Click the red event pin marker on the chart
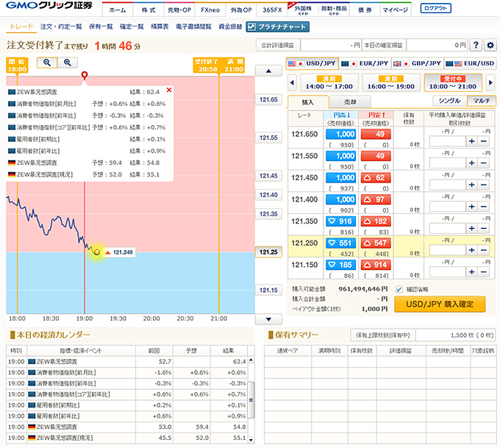This screenshot has height=448, width=500. pyautogui.click(x=85, y=75)
